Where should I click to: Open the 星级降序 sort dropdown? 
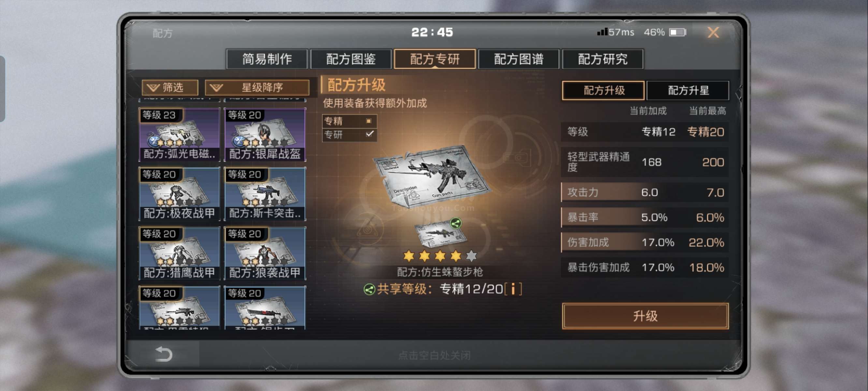[x=257, y=88]
